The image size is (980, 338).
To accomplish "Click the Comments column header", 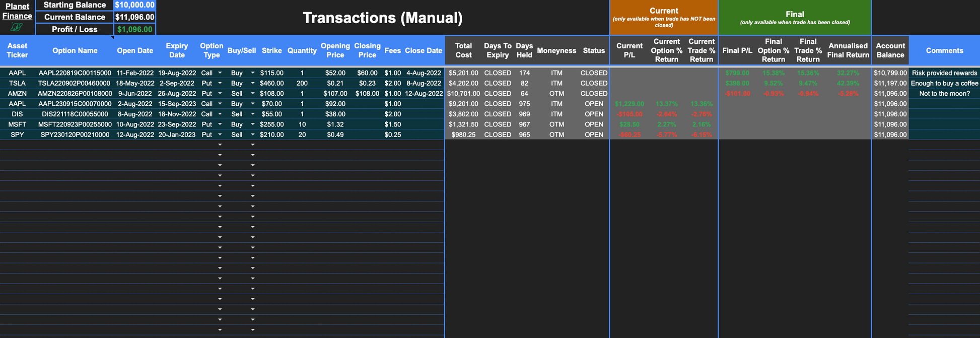I will 944,50.
